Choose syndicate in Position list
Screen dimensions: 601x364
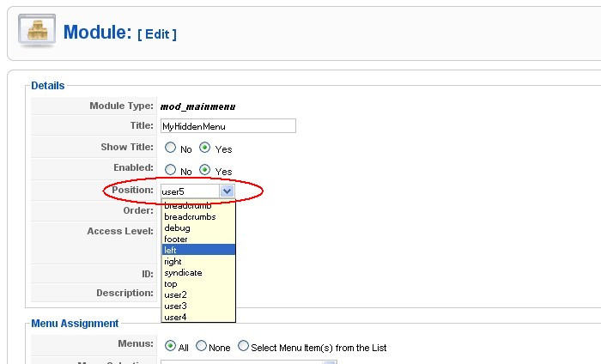198,272
